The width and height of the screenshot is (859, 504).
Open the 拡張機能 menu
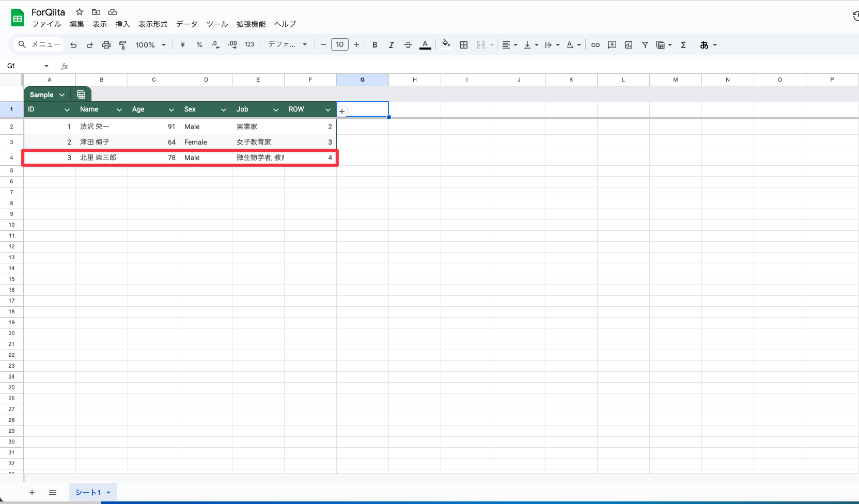(x=251, y=24)
